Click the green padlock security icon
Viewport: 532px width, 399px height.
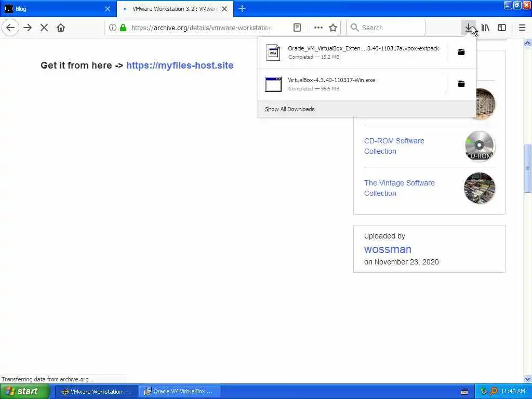coord(123,28)
